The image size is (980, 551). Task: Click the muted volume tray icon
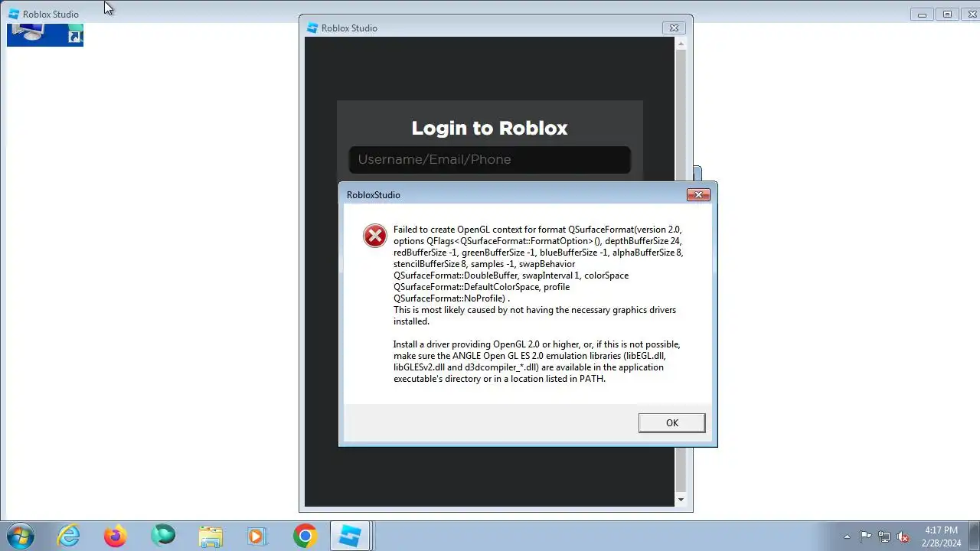click(x=903, y=536)
